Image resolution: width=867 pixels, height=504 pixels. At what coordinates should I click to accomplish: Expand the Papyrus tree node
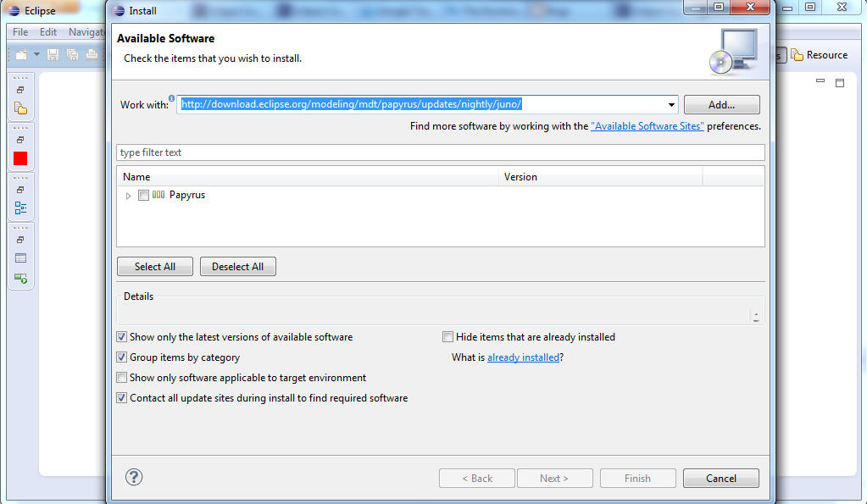tap(128, 196)
